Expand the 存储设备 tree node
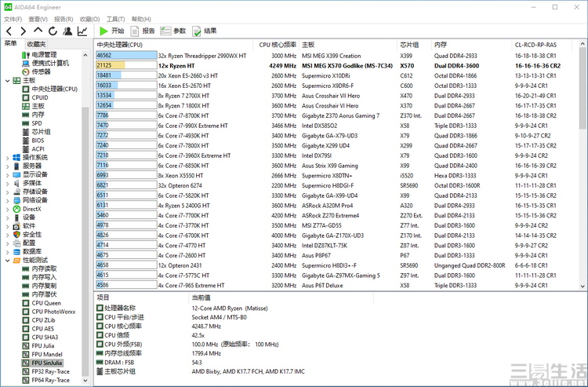The width and height of the screenshot is (588, 387). click(7, 192)
